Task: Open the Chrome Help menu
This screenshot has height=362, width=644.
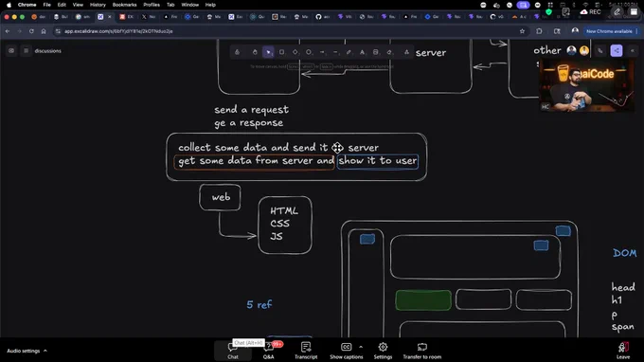Action: click(x=210, y=5)
